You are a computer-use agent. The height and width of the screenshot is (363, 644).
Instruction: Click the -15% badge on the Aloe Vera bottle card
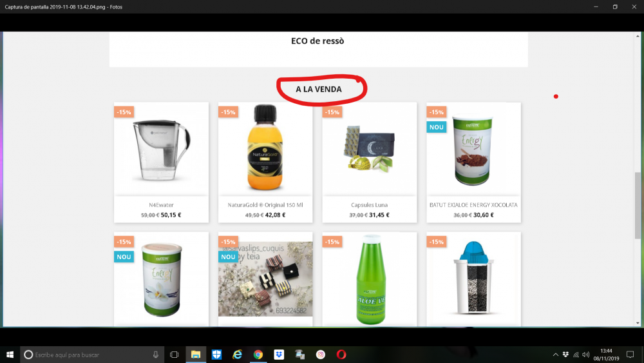332,242
